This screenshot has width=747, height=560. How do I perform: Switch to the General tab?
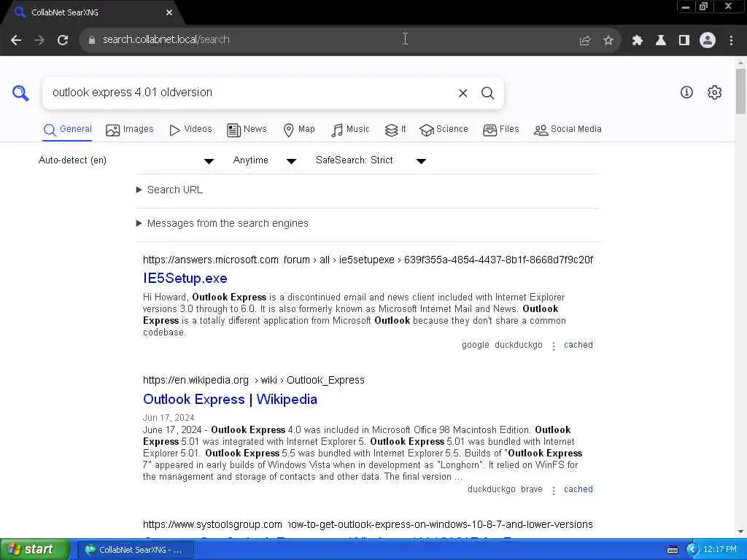(68, 130)
